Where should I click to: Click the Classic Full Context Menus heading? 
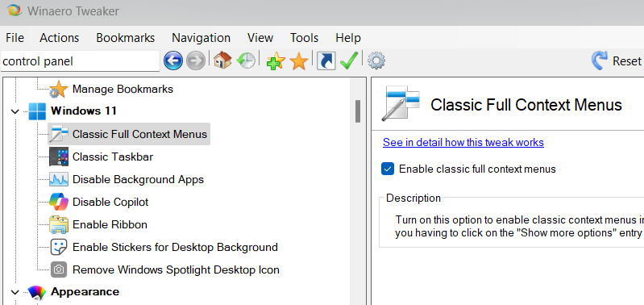(x=526, y=105)
